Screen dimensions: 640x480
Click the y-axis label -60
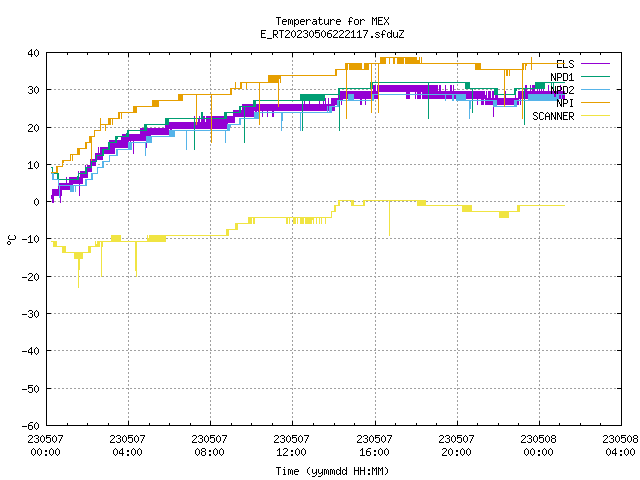[x=31, y=426]
